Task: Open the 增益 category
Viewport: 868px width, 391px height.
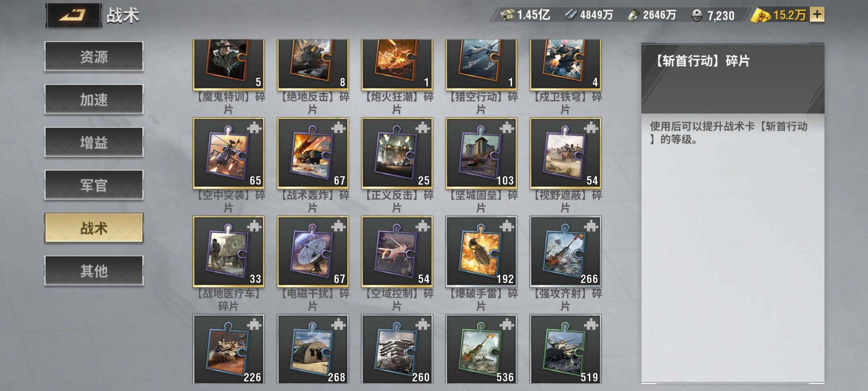Action: (x=94, y=142)
